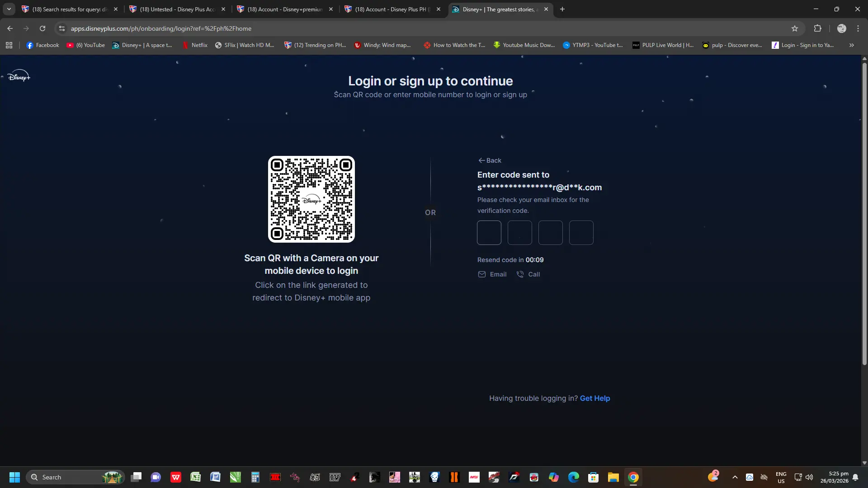Open the notifications bell
This screenshot has width=868, height=488.
coord(855,477)
